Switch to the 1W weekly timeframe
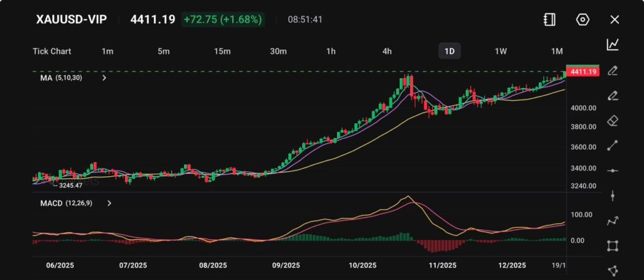 [x=501, y=51]
